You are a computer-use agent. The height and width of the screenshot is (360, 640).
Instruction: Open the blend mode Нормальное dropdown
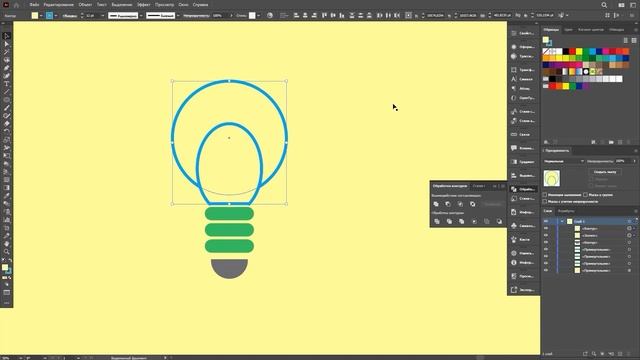click(564, 161)
